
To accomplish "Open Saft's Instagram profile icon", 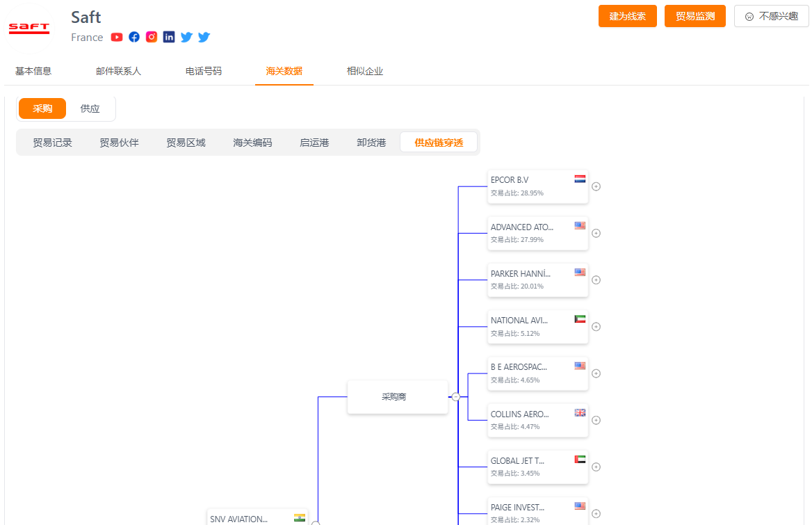I will (152, 37).
